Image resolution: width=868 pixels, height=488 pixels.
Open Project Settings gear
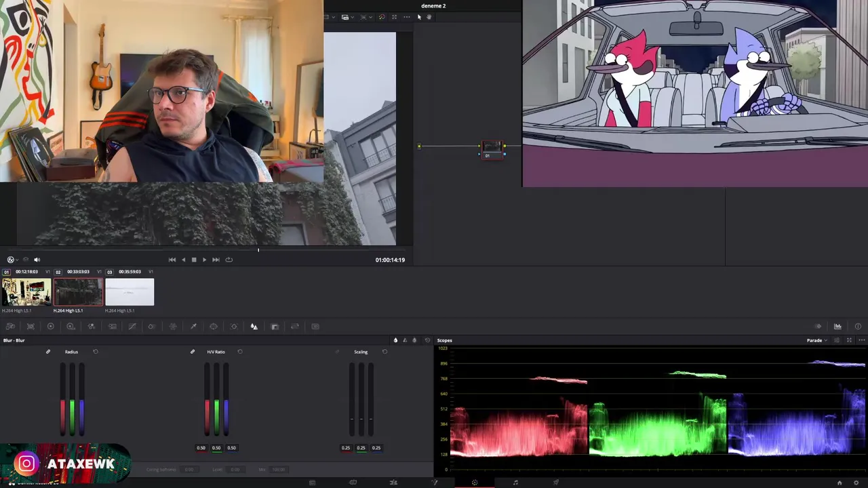[856, 483]
